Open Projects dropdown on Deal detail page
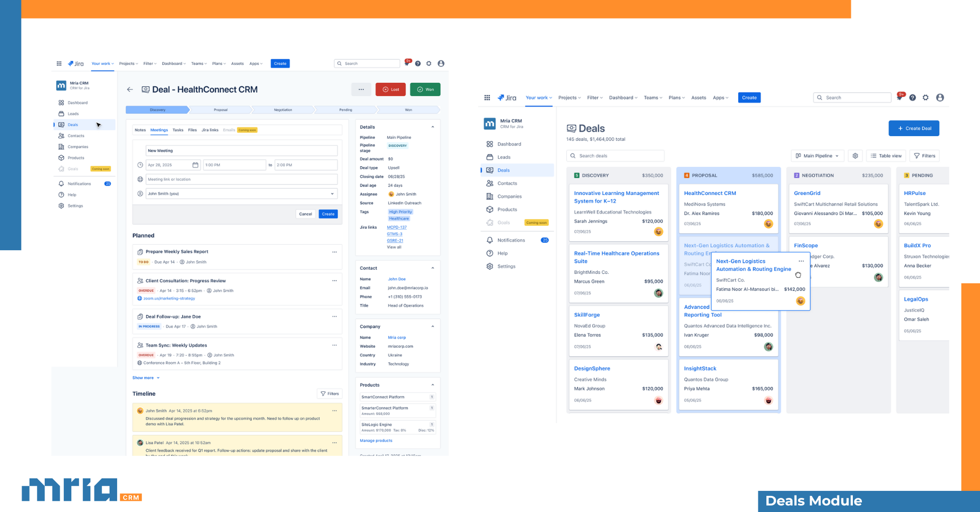Image resolution: width=980 pixels, height=512 pixels. [128, 64]
